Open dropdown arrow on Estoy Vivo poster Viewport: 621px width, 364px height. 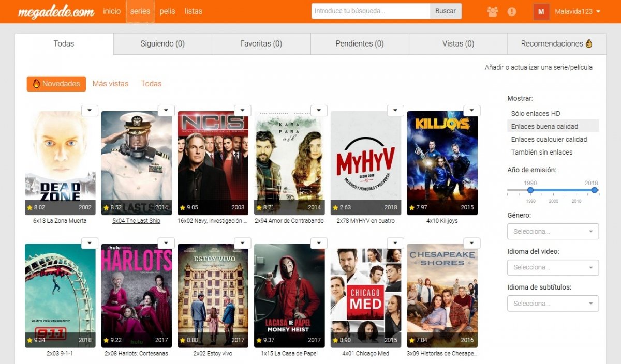[243, 243]
